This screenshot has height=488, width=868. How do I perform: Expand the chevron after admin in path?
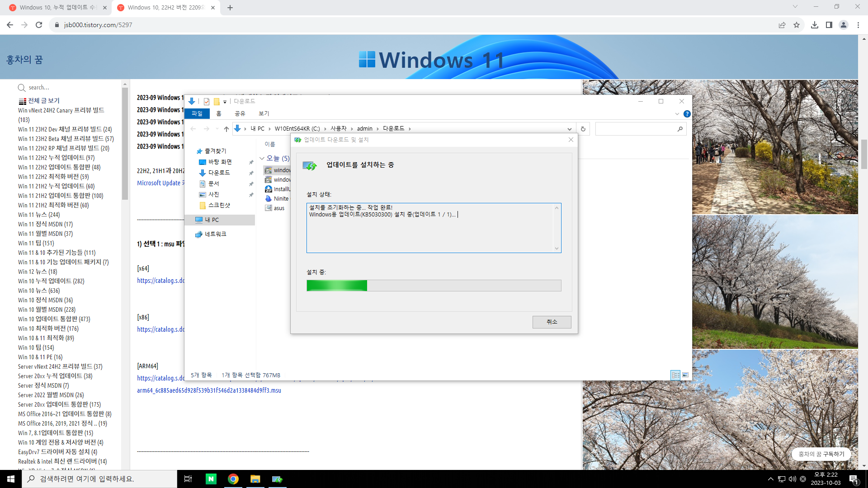pos(377,129)
